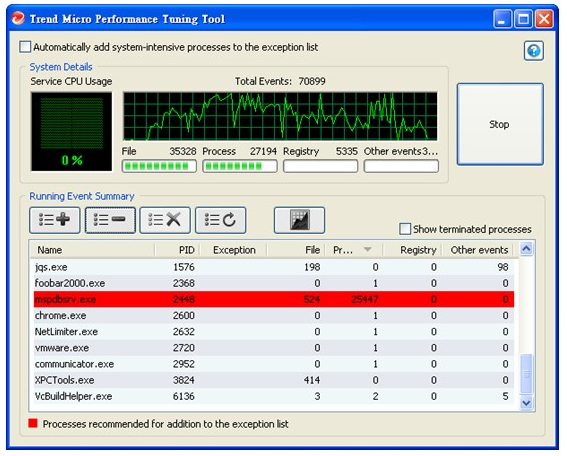Click the refresh list icon
567x456 pixels.
click(221, 220)
